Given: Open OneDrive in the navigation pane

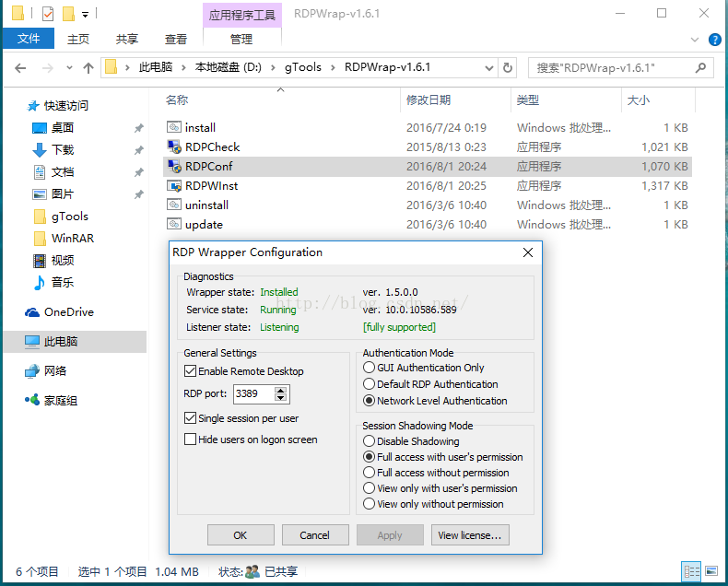Looking at the screenshot, I should tap(68, 312).
